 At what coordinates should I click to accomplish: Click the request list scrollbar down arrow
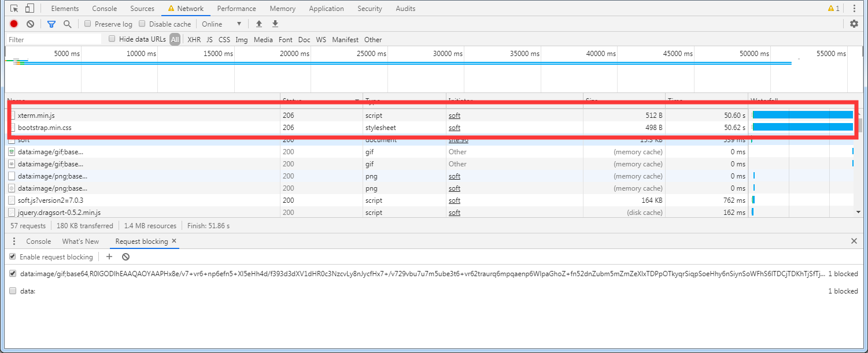pos(858,212)
